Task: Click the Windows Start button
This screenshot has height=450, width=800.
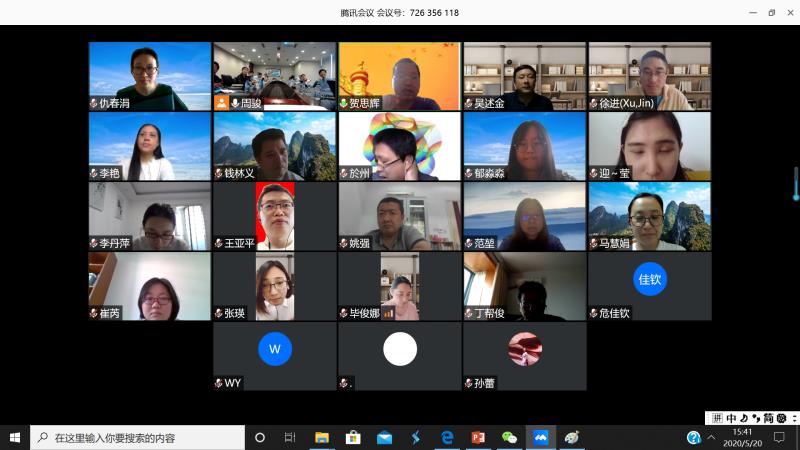Action: [15, 438]
